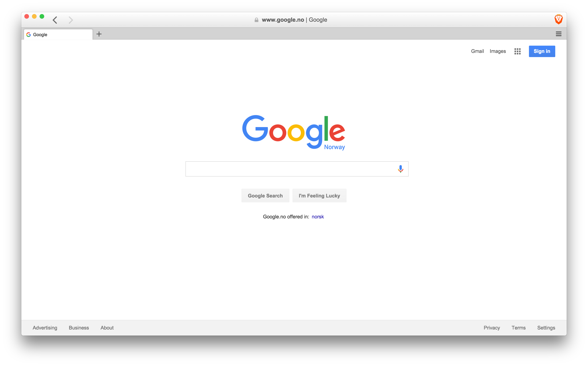Click the I'm Feeling Lucky button
The width and height of the screenshot is (588, 366).
(319, 196)
